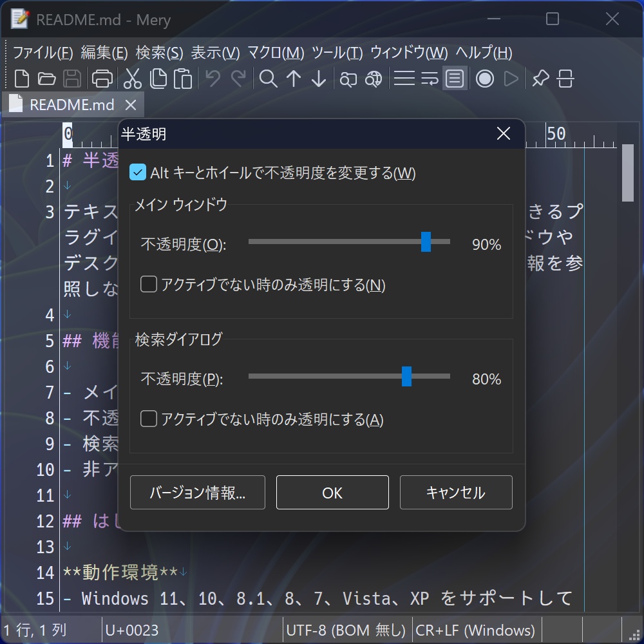
Task: Enable search dialog transparent-only-when-inactive (A) checkbox
Action: click(x=149, y=419)
